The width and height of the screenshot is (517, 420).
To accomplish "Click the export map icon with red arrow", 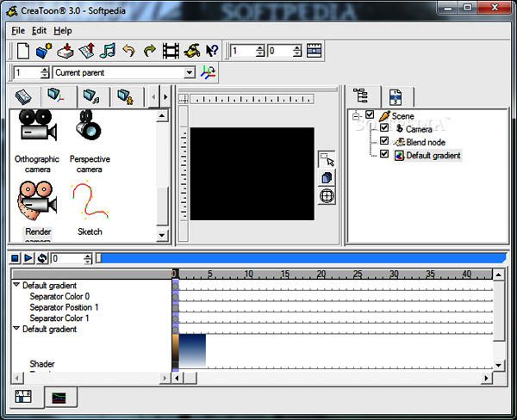I will 87,51.
